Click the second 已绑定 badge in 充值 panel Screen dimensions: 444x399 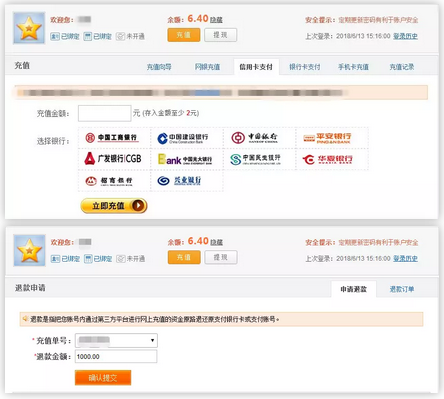coord(97,36)
